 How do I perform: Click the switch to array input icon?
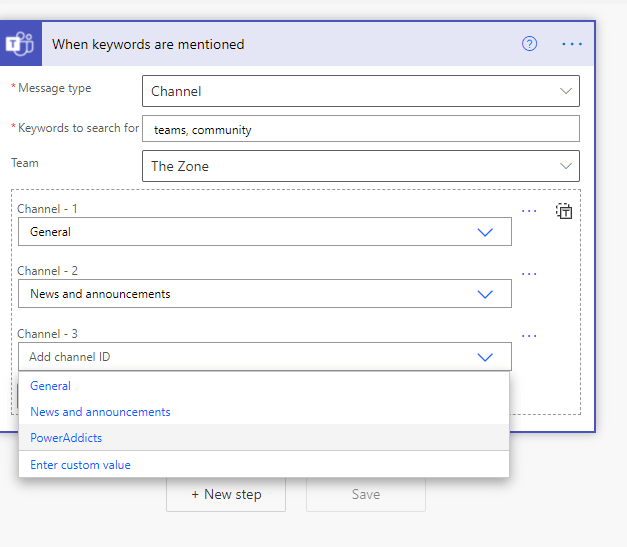pyautogui.click(x=565, y=211)
